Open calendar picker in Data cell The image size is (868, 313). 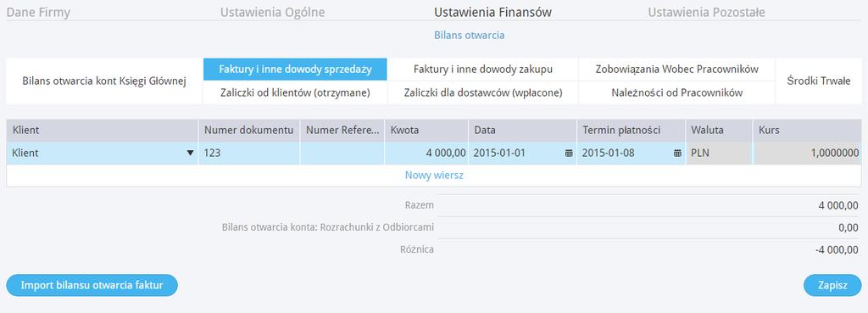[x=569, y=154]
